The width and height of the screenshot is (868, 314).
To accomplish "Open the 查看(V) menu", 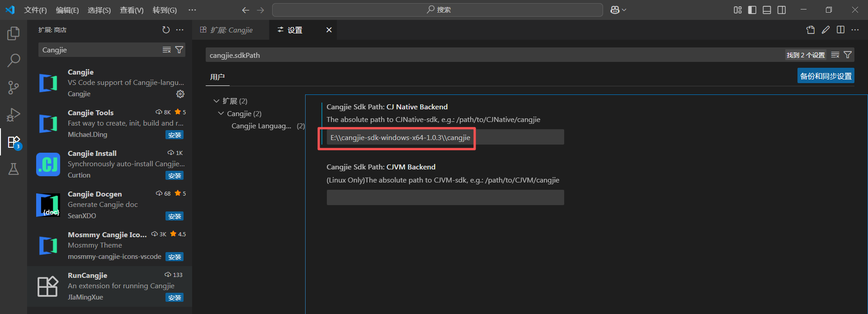I will pyautogui.click(x=132, y=10).
